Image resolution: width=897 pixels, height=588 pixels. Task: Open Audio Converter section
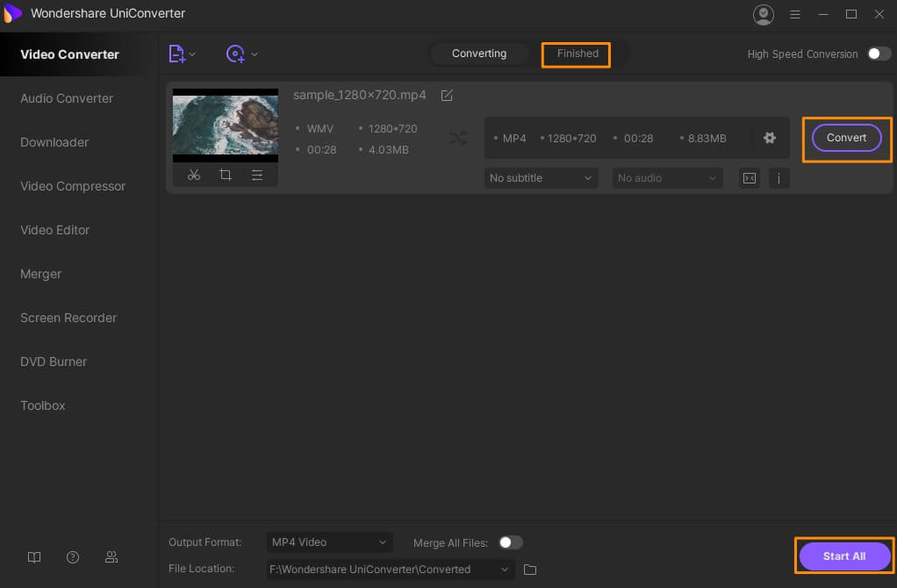click(67, 98)
